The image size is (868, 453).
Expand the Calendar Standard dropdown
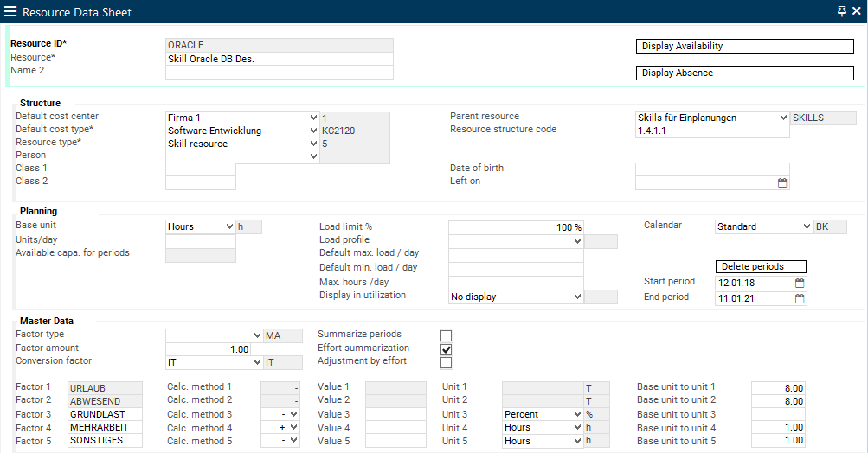(806, 226)
